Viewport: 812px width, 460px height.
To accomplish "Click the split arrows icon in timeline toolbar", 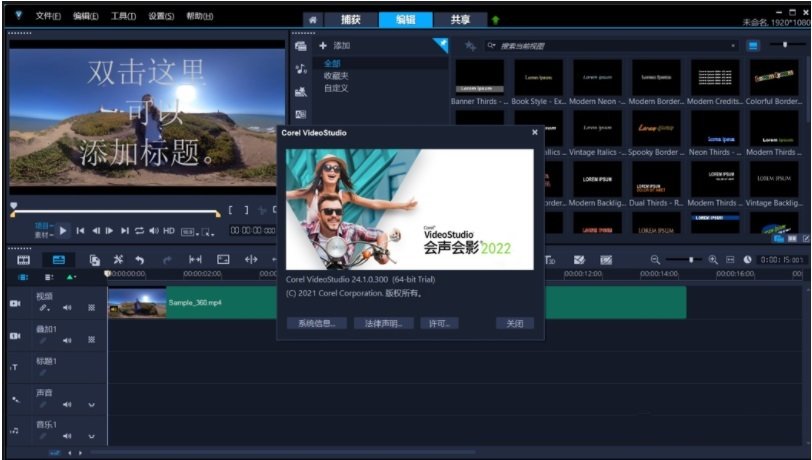I will click(251, 260).
